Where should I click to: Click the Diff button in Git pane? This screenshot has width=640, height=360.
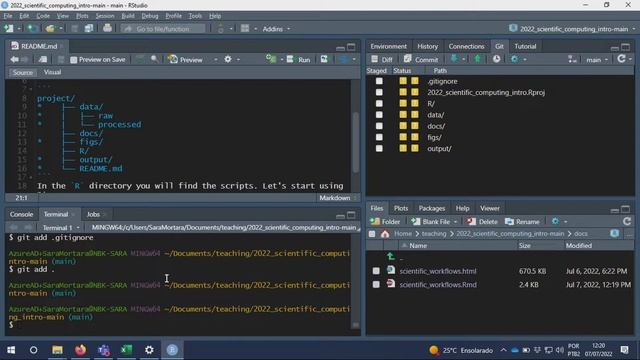(x=382, y=60)
